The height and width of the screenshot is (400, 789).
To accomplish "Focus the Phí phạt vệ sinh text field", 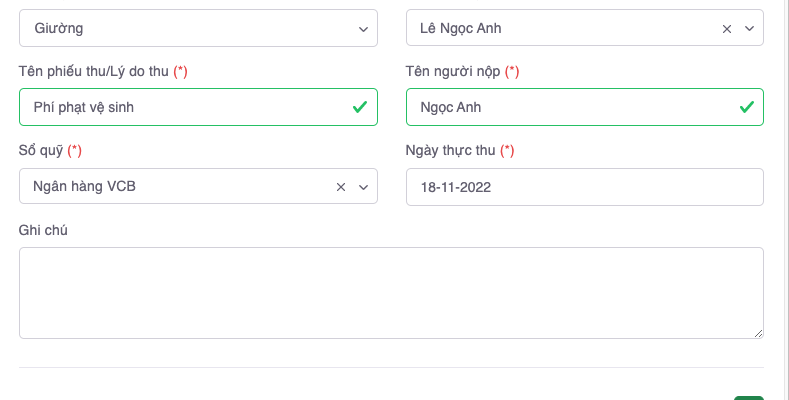I will pyautogui.click(x=180, y=107).
